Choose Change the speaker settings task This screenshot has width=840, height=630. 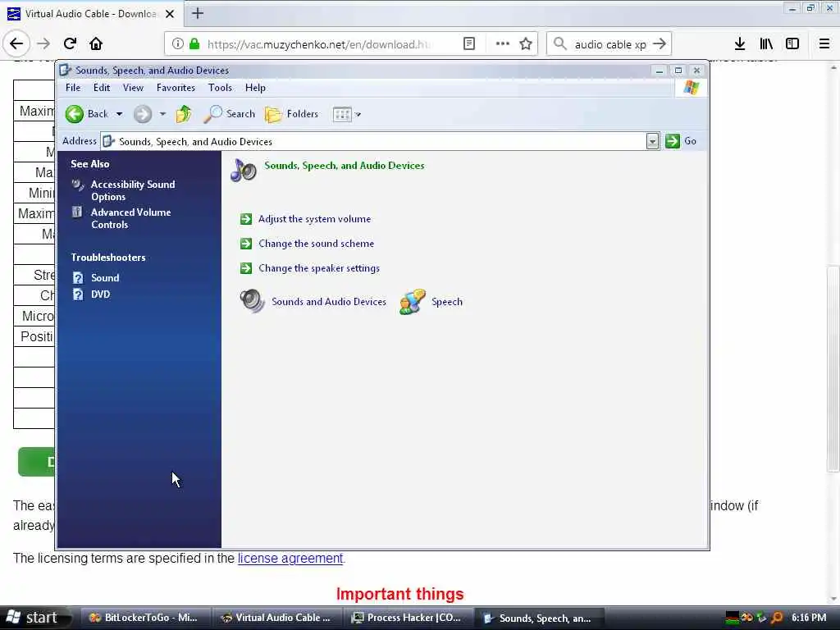(x=319, y=268)
